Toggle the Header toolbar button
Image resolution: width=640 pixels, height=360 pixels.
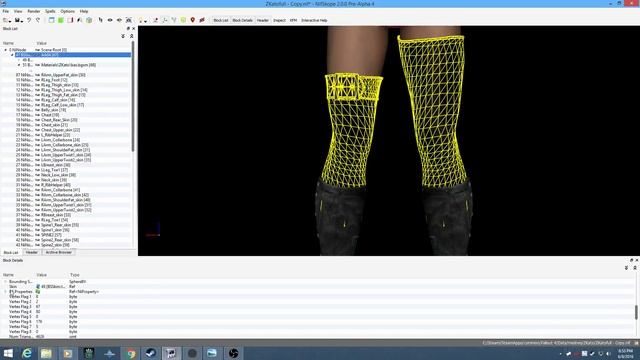(263, 20)
